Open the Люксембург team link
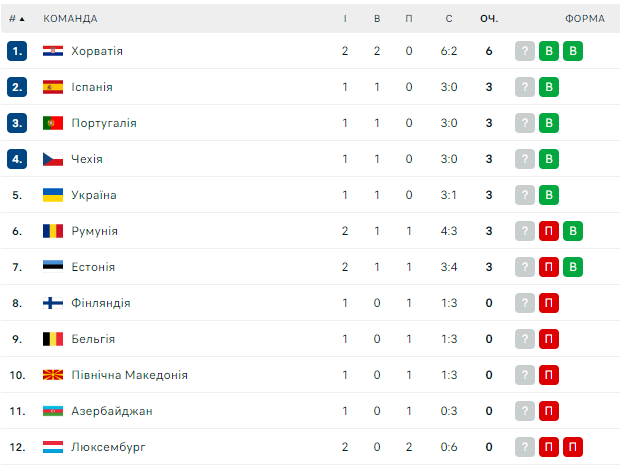620x470 pixels. click(108, 447)
